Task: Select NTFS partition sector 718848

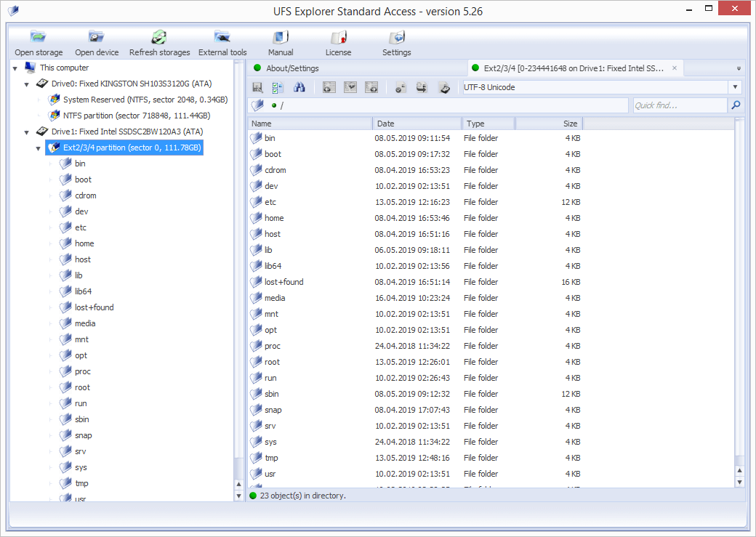Action: click(137, 116)
